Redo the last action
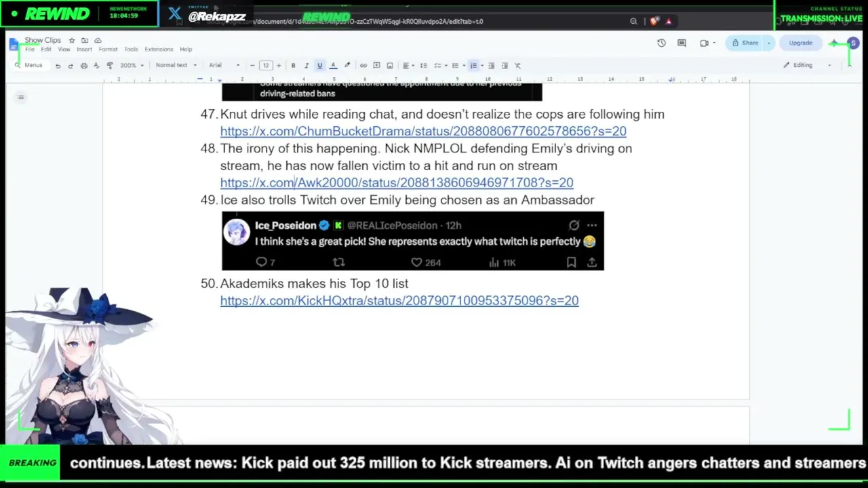 pos(71,66)
